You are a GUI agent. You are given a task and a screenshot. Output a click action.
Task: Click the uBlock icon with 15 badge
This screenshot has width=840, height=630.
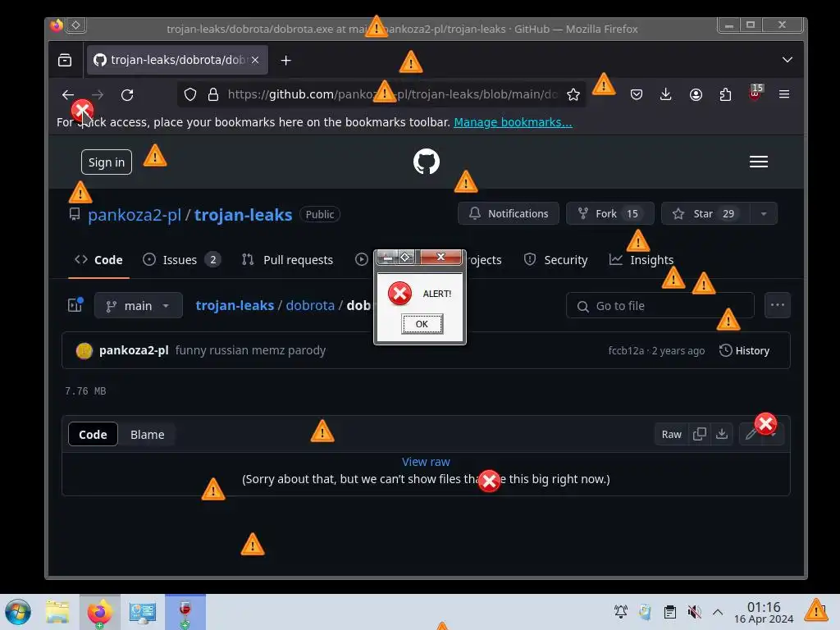click(756, 93)
